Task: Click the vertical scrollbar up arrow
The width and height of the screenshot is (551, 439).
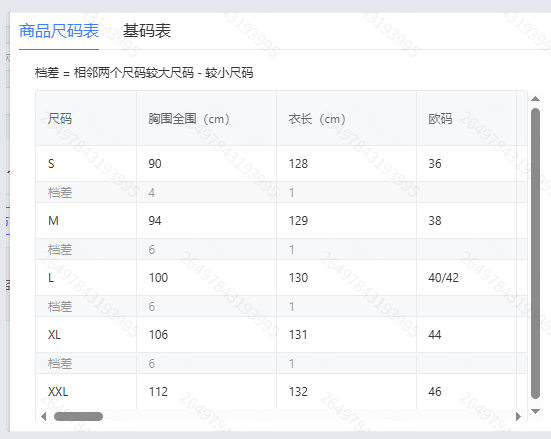Action: click(x=535, y=99)
